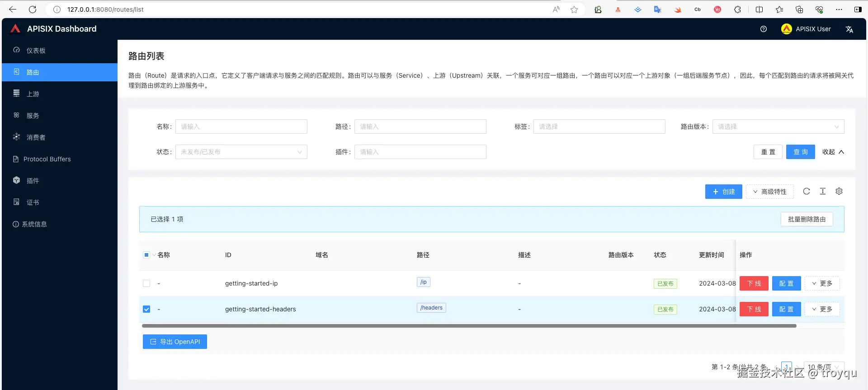Click the 批量删除路由 button

807,219
